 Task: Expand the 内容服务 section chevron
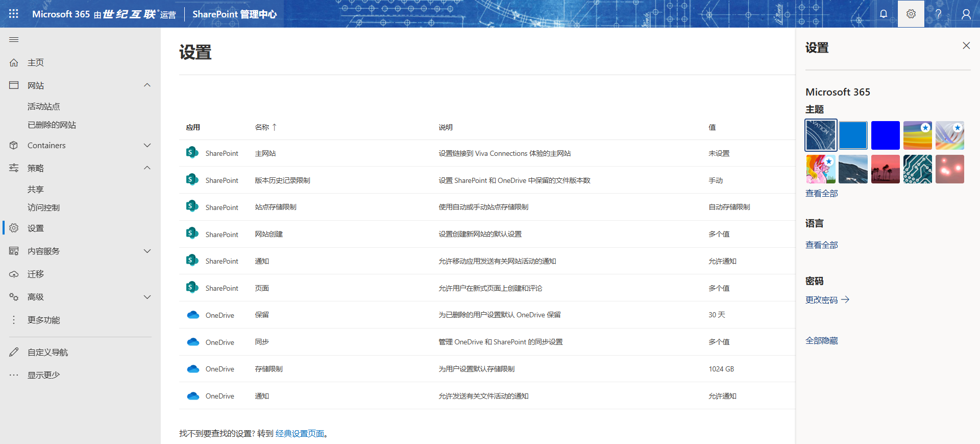[147, 251]
